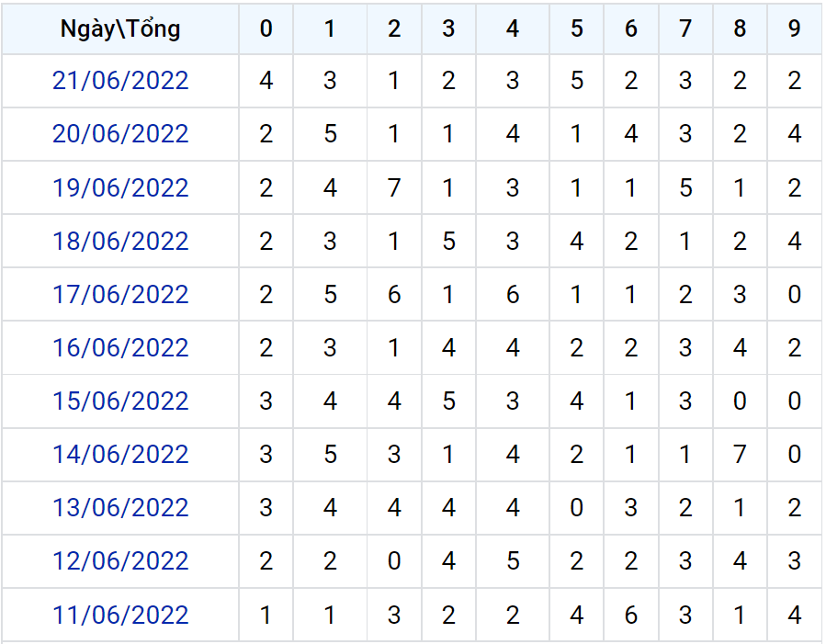826x644 pixels.
Task: Select column 6 cell in 11/06/2022 row
Action: click(x=631, y=615)
